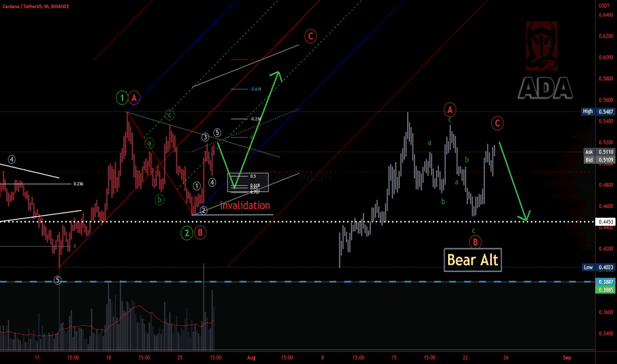
Task: Open the USDT currency label on price axis
Action: [x=604, y=5]
